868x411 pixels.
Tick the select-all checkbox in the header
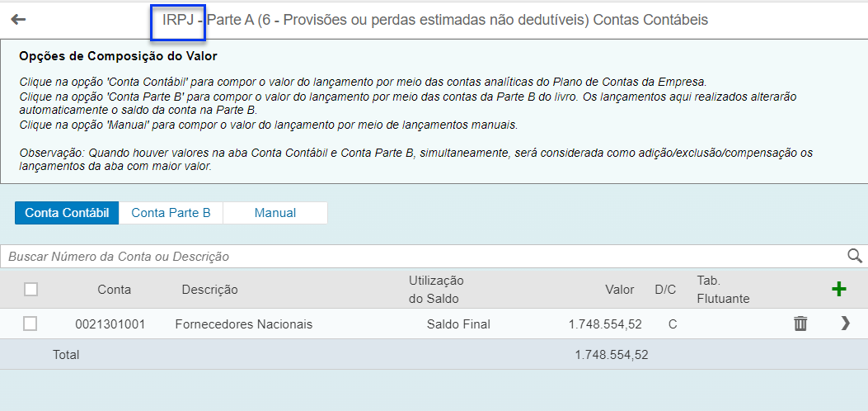[31, 289]
